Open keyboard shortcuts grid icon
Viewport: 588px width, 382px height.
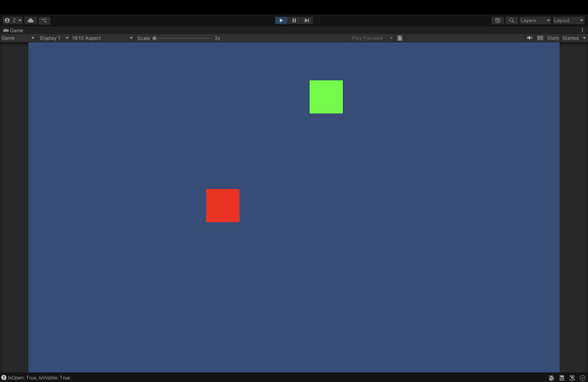point(540,38)
